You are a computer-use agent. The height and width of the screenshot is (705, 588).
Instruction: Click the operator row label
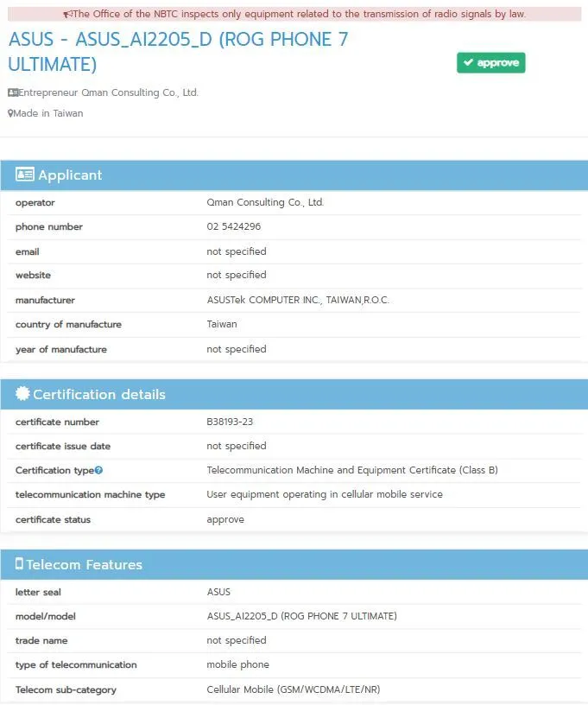pyautogui.click(x=35, y=203)
